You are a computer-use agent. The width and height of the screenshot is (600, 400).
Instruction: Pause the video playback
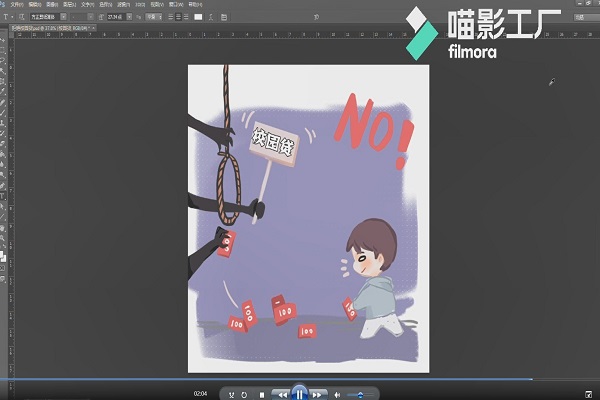coord(300,393)
